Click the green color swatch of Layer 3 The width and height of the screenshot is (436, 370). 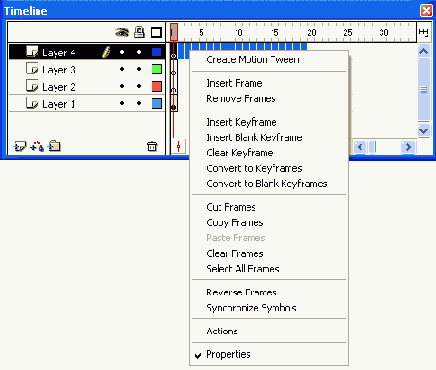click(157, 69)
